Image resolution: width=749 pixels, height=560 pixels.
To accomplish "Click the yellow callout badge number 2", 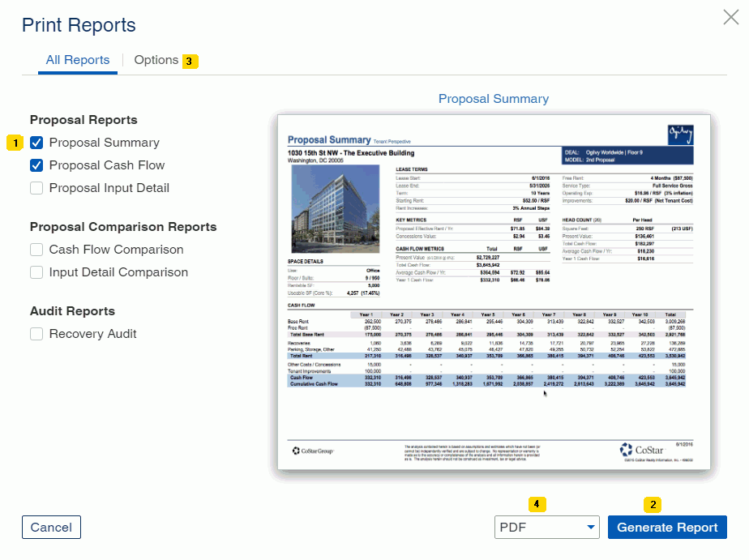I will coord(653,504).
